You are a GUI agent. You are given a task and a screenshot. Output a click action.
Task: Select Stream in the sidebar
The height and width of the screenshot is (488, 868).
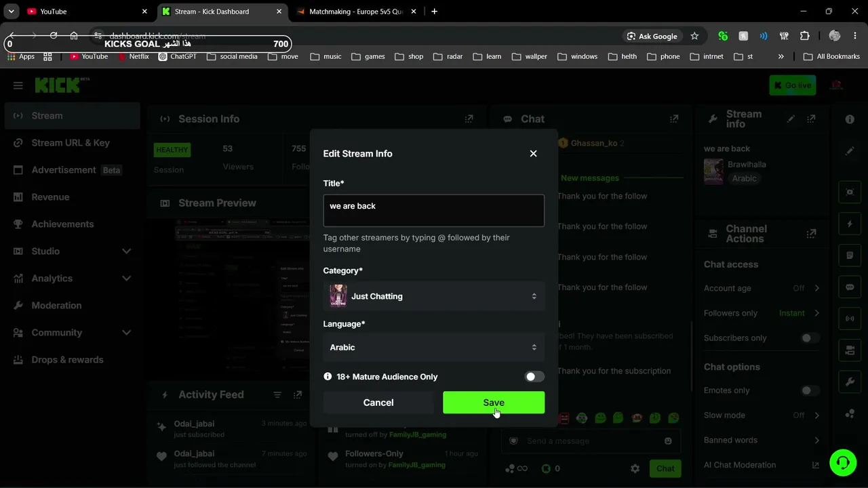72,116
